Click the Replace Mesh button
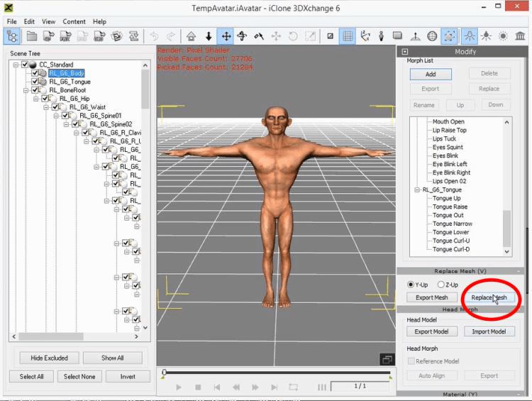 489,297
